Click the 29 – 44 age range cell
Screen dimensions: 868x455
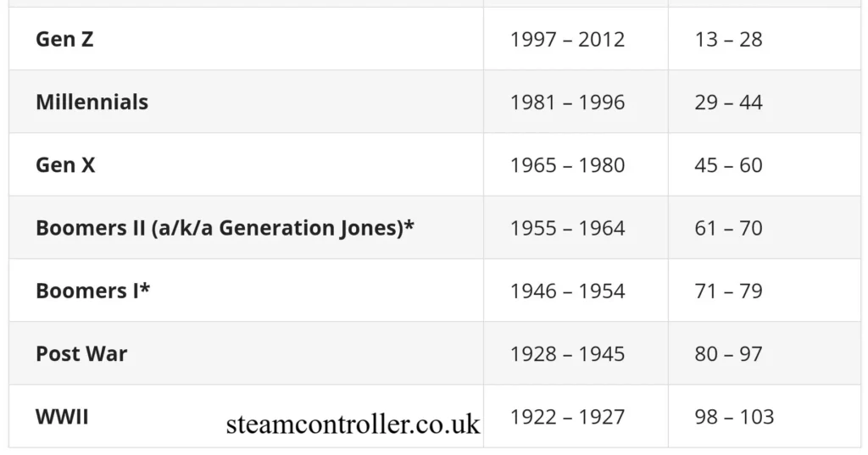pos(728,103)
